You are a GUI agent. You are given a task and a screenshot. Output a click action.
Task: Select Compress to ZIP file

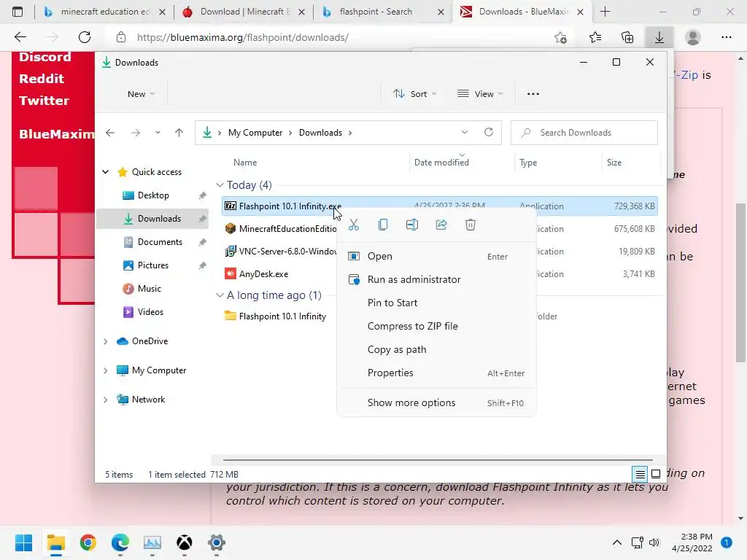pos(436,326)
